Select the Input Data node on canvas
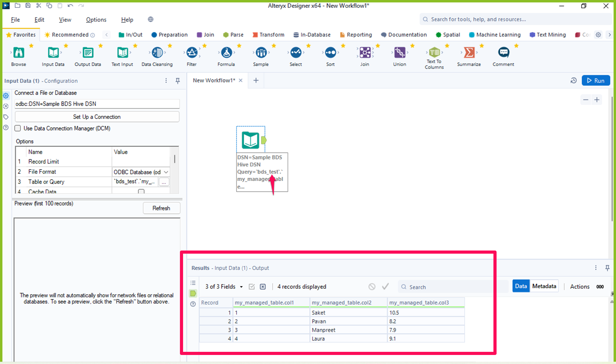 tap(251, 140)
